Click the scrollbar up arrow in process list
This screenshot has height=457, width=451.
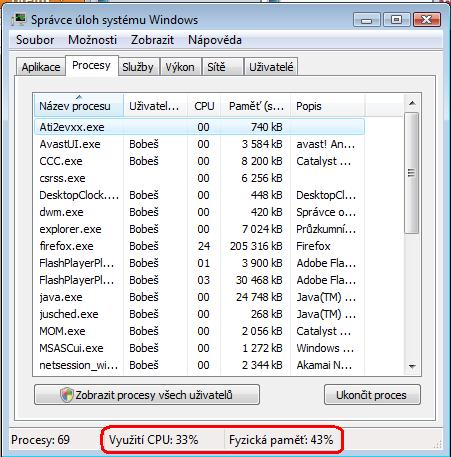click(412, 103)
